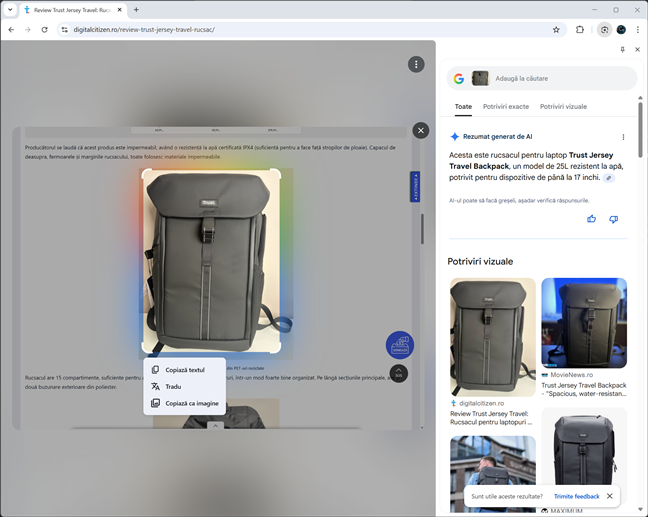Click the Google logo in search box
The height and width of the screenshot is (517, 648).
[x=459, y=79]
